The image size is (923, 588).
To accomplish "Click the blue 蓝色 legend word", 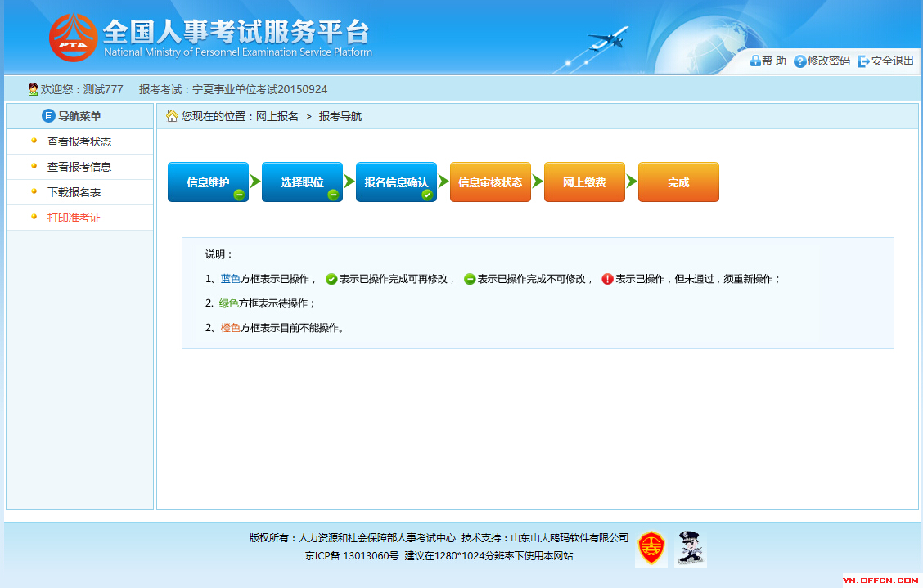I will pos(230,279).
